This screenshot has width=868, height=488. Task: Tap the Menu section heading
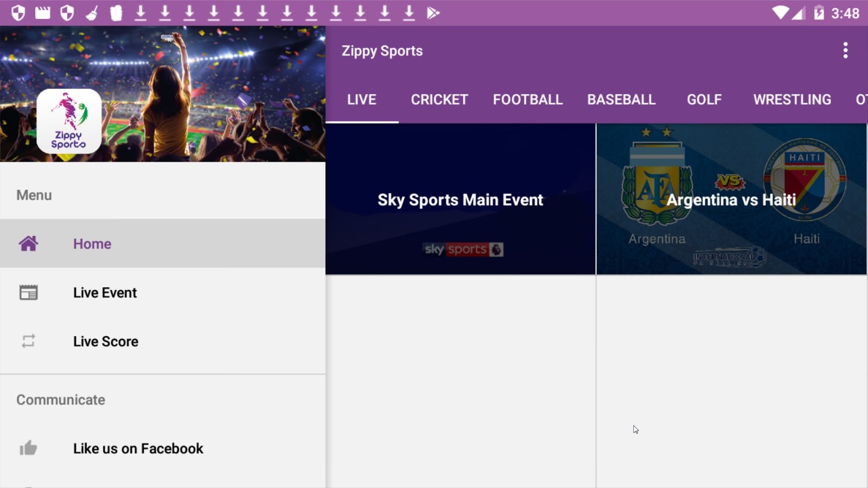(x=34, y=195)
